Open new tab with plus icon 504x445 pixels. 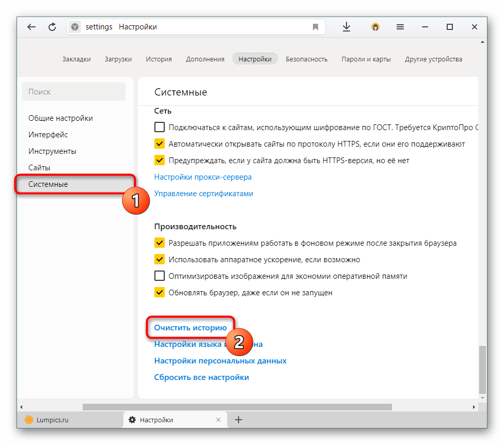point(239,420)
